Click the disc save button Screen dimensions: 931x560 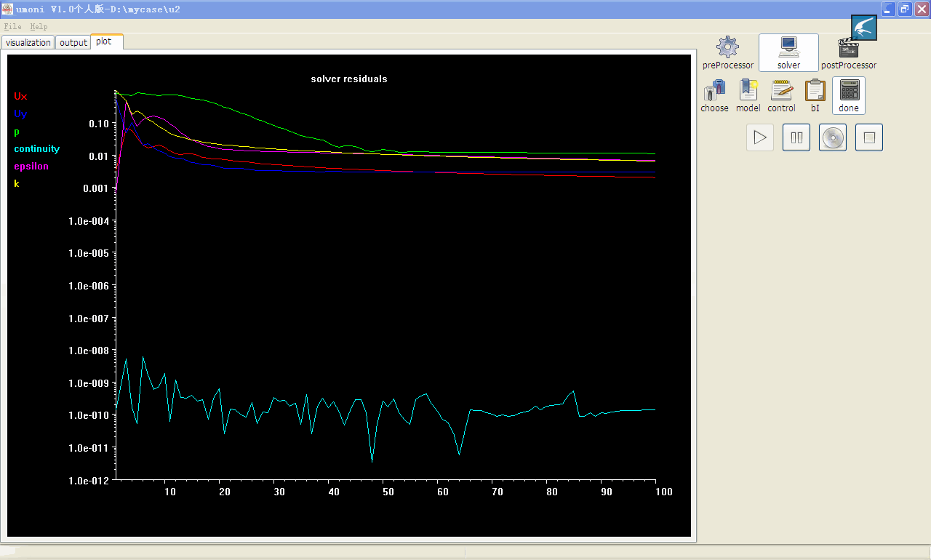(x=833, y=137)
